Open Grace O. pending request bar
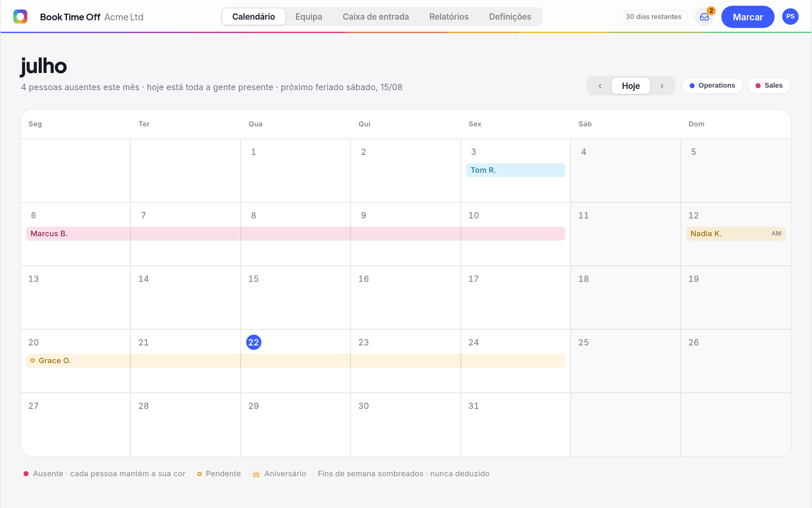The image size is (812, 508). (296, 360)
